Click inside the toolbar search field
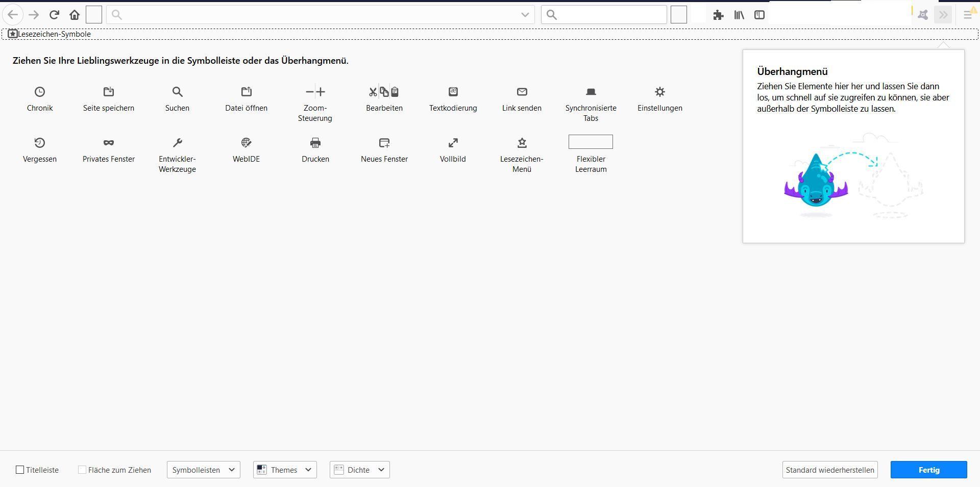 (604, 15)
